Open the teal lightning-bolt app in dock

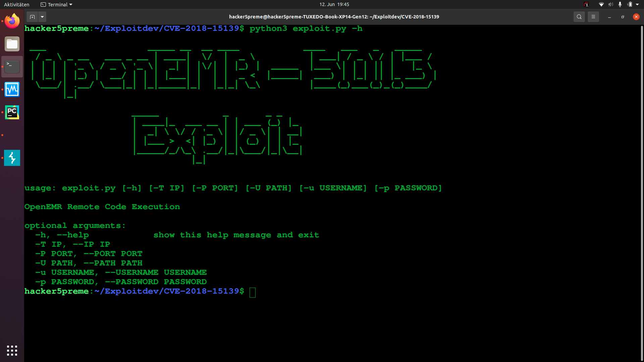(12, 158)
